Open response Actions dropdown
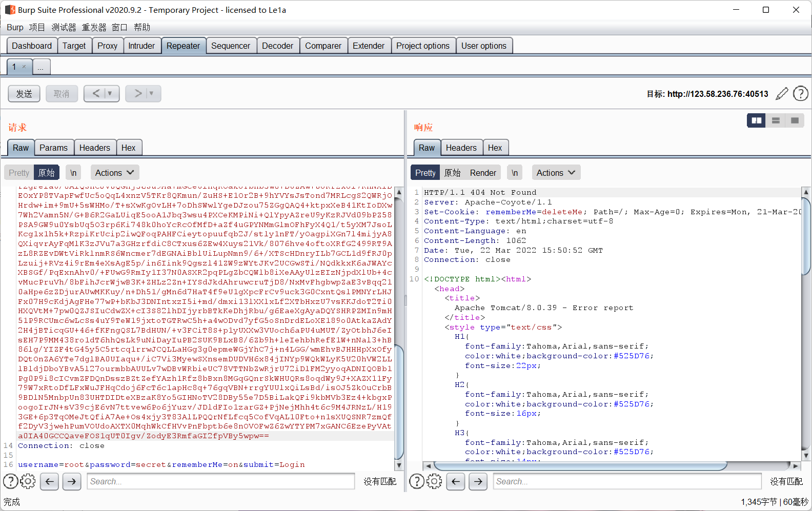The height and width of the screenshot is (511, 812). point(556,173)
